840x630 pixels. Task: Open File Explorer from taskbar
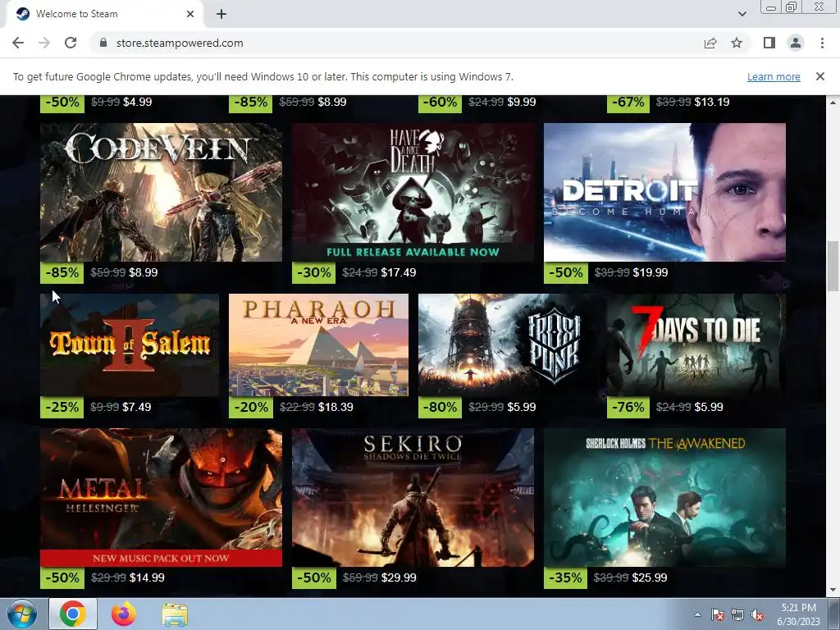pyautogui.click(x=175, y=614)
